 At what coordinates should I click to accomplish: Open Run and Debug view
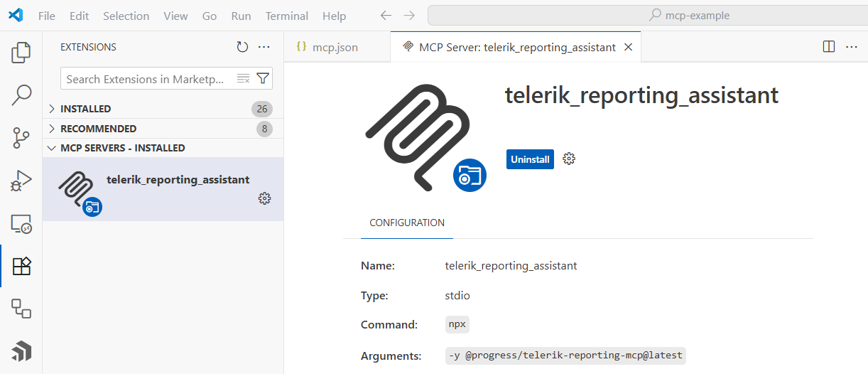[21, 181]
